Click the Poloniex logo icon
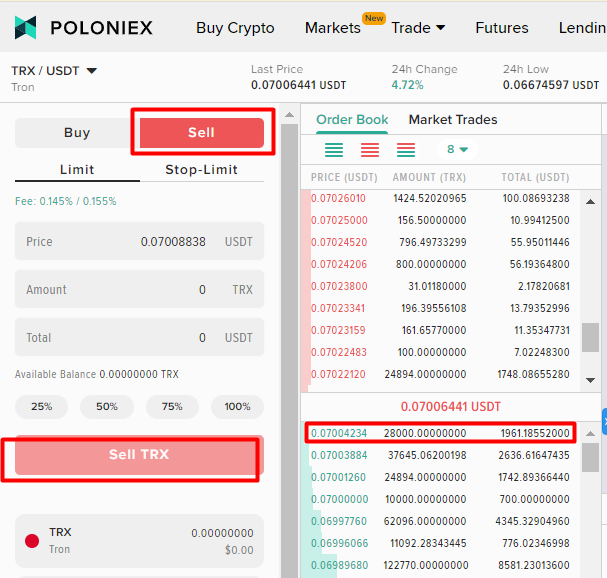The width and height of the screenshot is (607, 578). click(x=26, y=27)
